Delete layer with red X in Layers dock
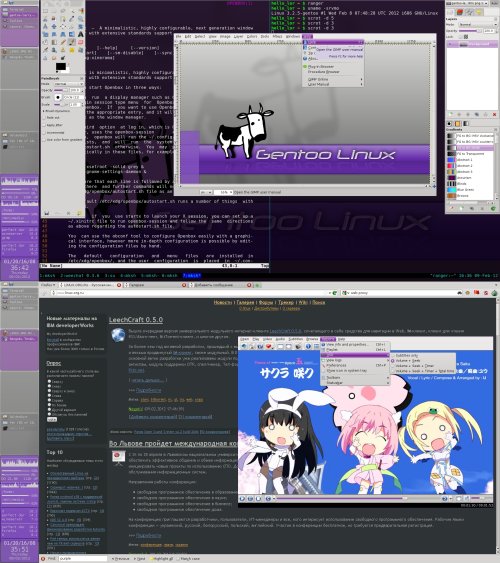The height and width of the screenshot is (563, 500). click(x=495, y=114)
